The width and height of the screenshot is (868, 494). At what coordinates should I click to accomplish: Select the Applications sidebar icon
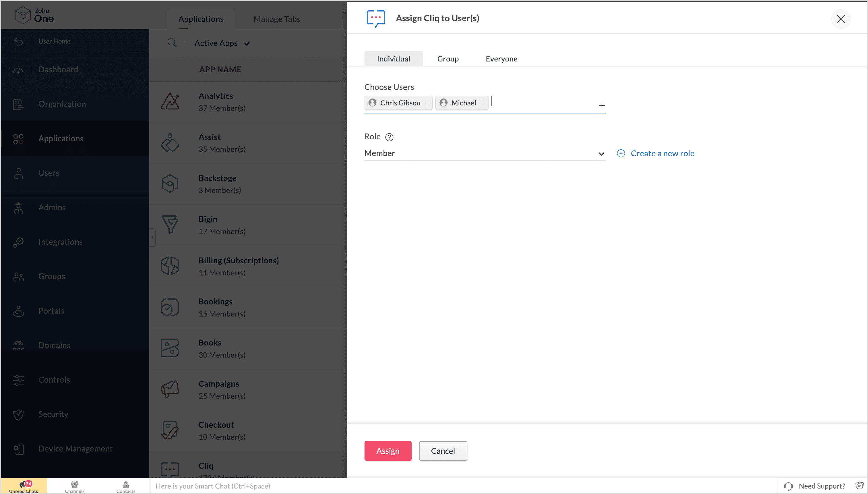(18, 139)
